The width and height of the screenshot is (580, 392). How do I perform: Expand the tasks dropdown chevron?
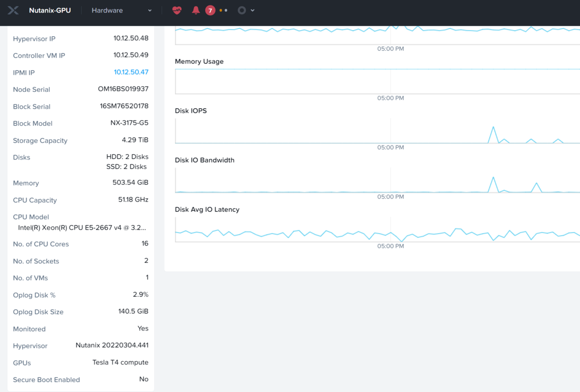click(x=252, y=11)
